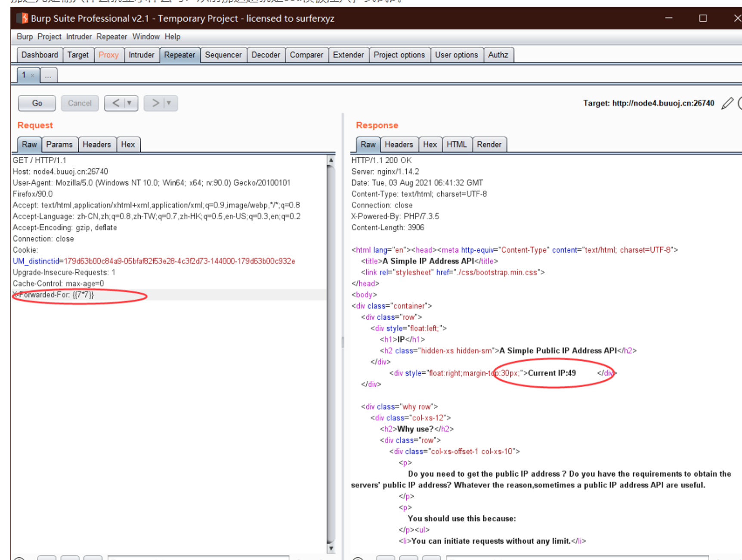Show the Headers view of the request

[97, 145]
